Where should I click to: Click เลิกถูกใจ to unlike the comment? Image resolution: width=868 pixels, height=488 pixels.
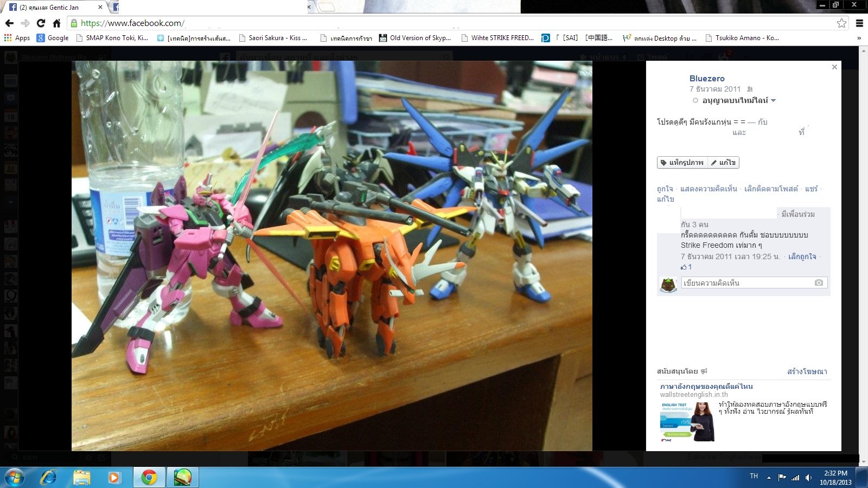click(x=802, y=256)
